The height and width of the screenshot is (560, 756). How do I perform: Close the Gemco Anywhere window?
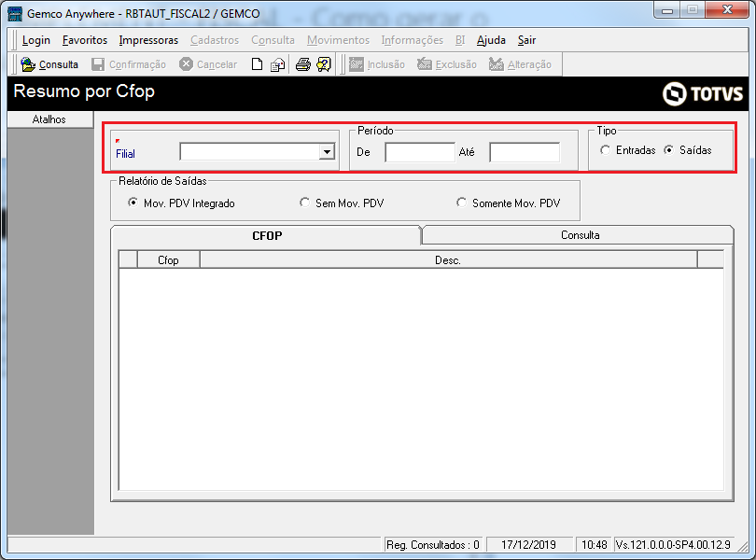click(x=727, y=9)
